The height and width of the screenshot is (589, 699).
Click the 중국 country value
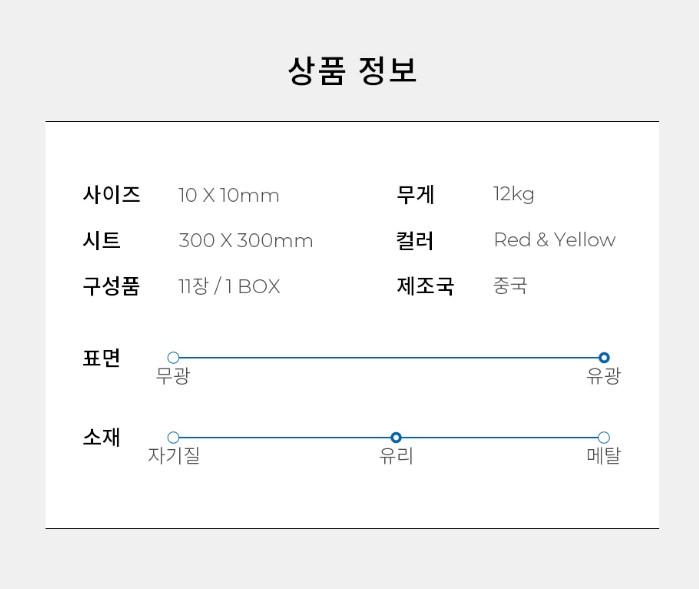pyautogui.click(x=511, y=286)
